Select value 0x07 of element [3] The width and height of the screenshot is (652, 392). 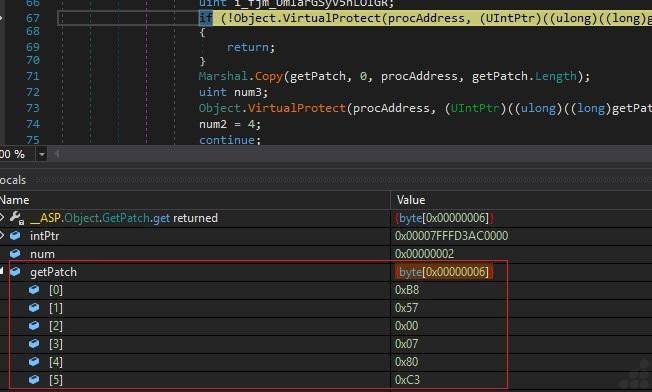[407, 344]
